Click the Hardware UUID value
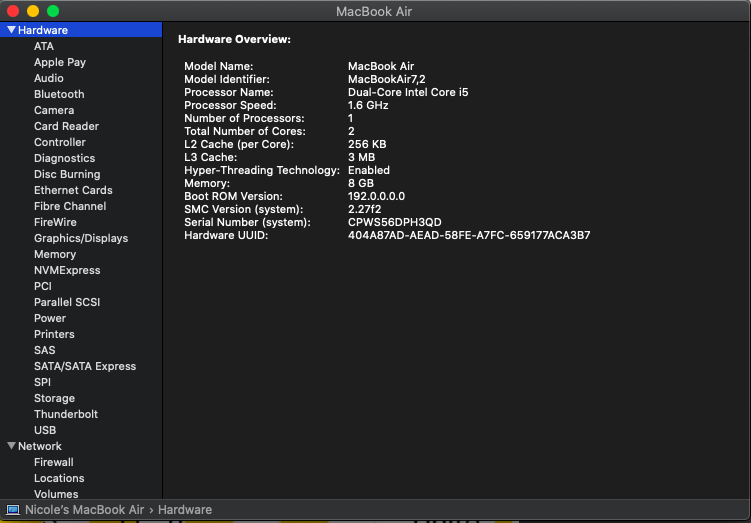The image size is (751, 523). click(x=469, y=235)
